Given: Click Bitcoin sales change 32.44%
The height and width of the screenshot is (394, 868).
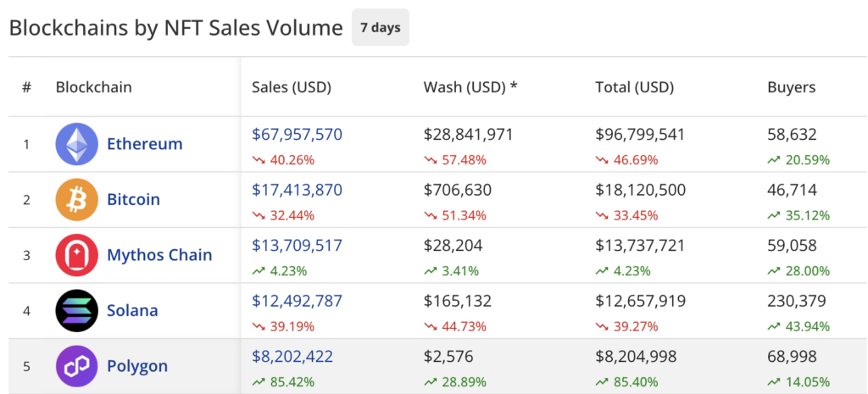Looking at the screenshot, I should click(283, 216).
